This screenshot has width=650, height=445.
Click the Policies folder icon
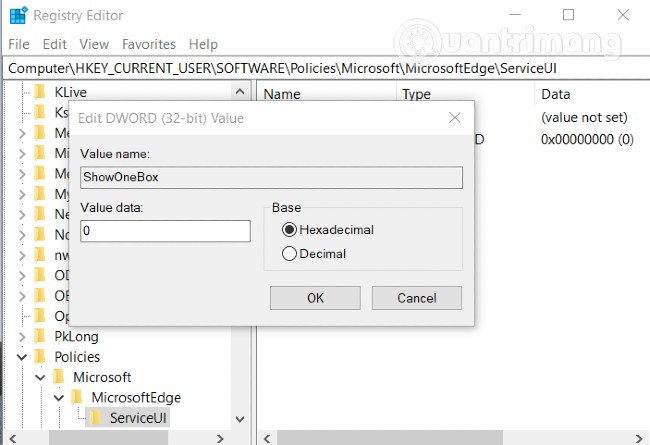point(40,356)
